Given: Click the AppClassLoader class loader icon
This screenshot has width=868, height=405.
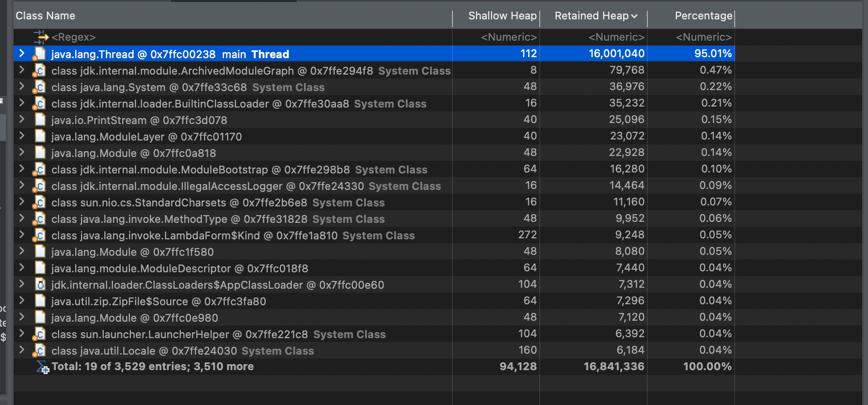Looking at the screenshot, I should point(40,285).
